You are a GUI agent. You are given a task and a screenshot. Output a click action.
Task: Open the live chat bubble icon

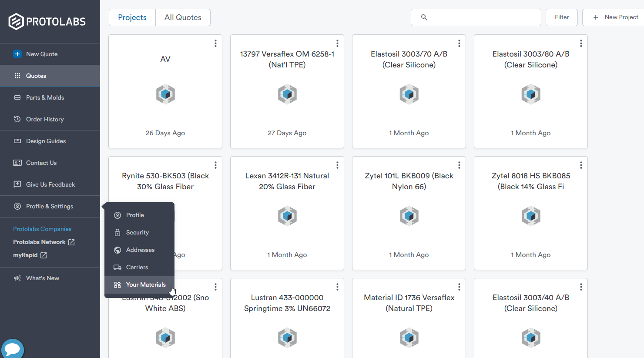(13, 349)
